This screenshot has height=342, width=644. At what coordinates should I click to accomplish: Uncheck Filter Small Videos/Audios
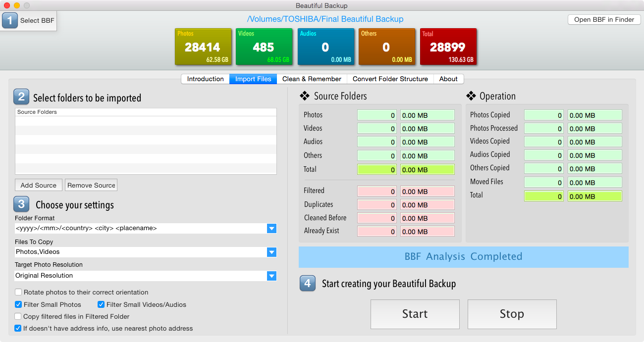[101, 304]
